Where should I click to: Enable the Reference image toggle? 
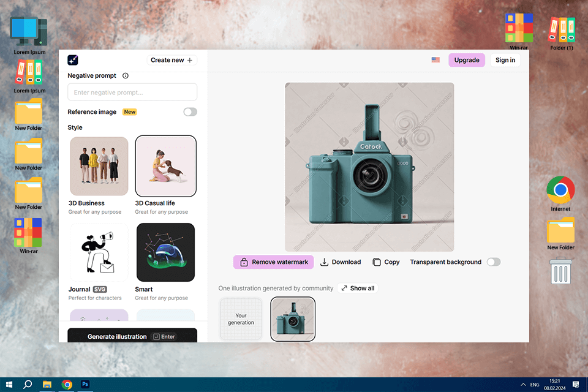point(190,112)
